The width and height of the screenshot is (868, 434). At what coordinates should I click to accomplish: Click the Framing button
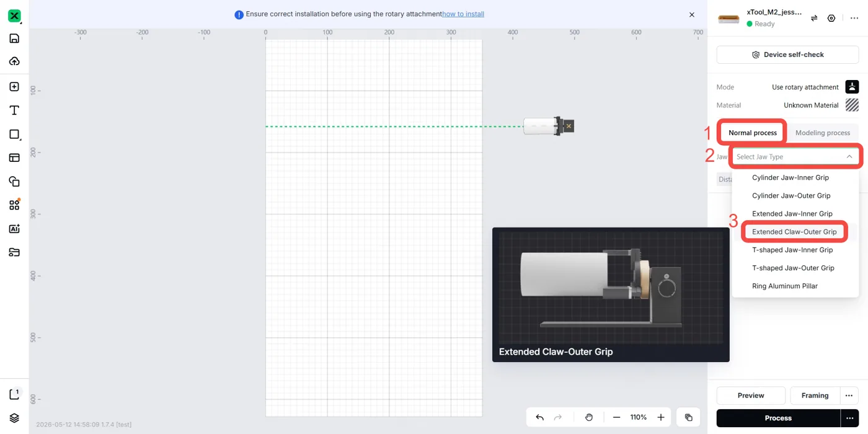[x=815, y=396]
